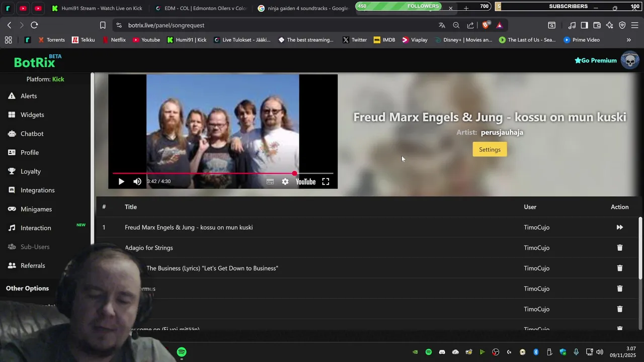Mute the YouTube player volume
Viewport: 644px width, 362px height.
coord(137,182)
